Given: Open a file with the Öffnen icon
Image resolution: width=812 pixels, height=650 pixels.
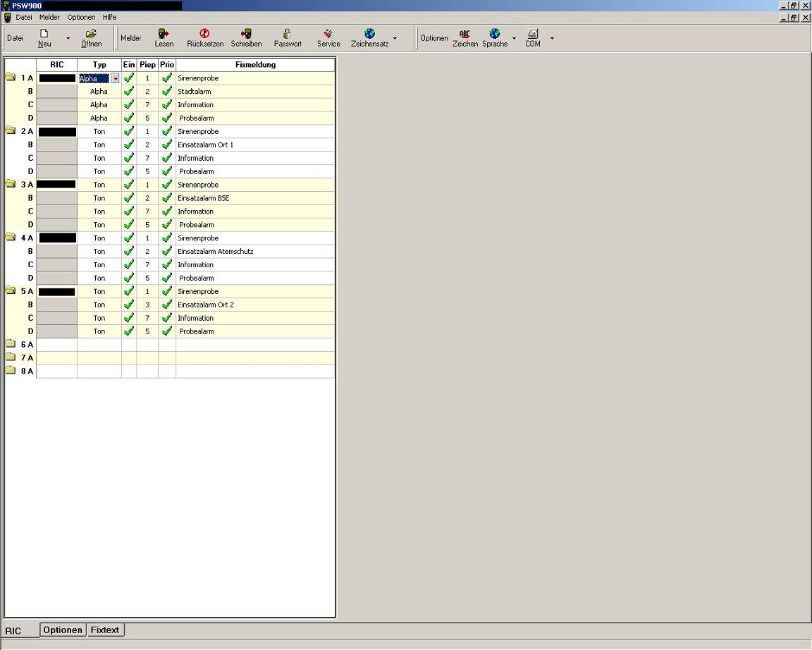Looking at the screenshot, I should tap(91, 34).
